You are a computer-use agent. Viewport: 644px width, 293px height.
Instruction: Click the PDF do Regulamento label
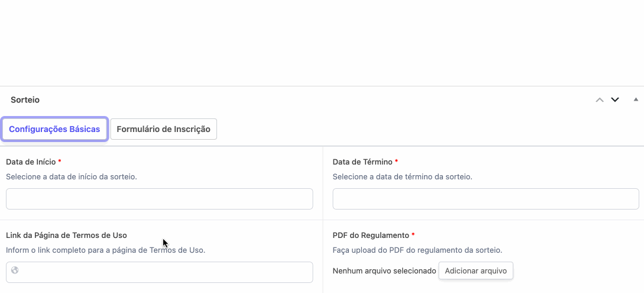(x=371, y=235)
